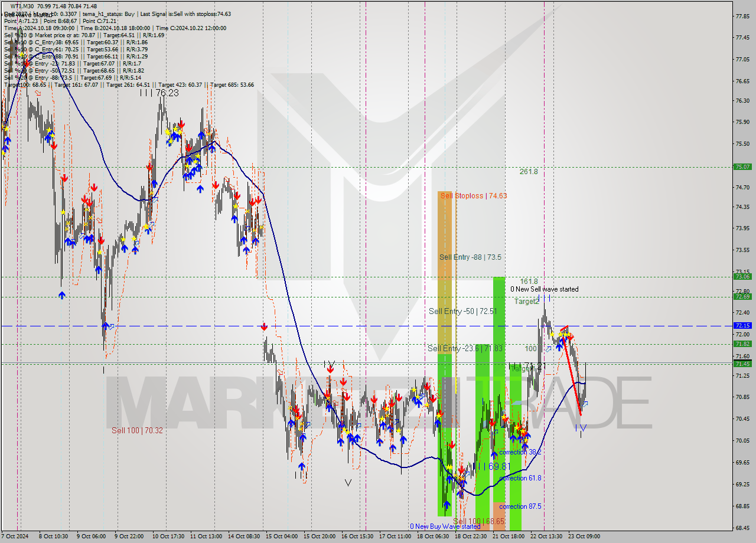Click the red arrow at the 72.15 line

[264, 326]
